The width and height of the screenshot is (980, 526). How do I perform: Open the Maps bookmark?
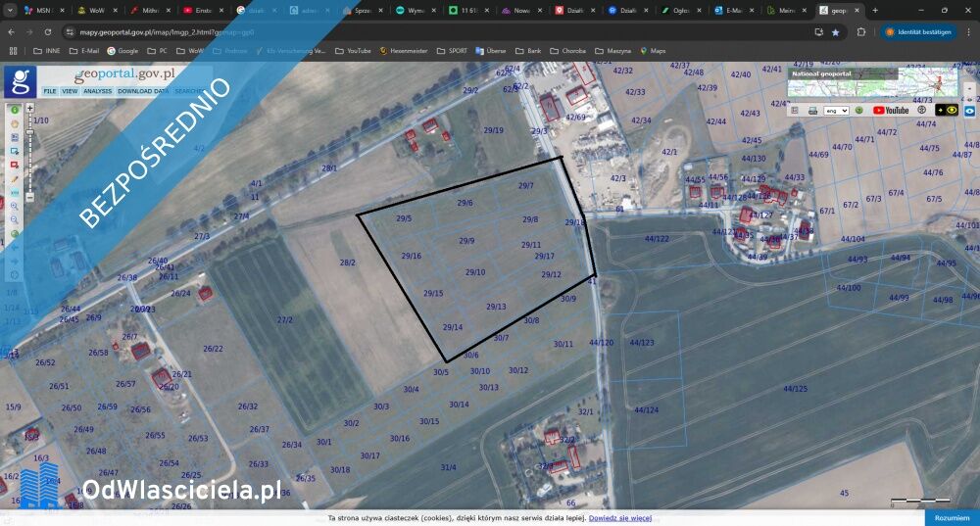pos(653,51)
